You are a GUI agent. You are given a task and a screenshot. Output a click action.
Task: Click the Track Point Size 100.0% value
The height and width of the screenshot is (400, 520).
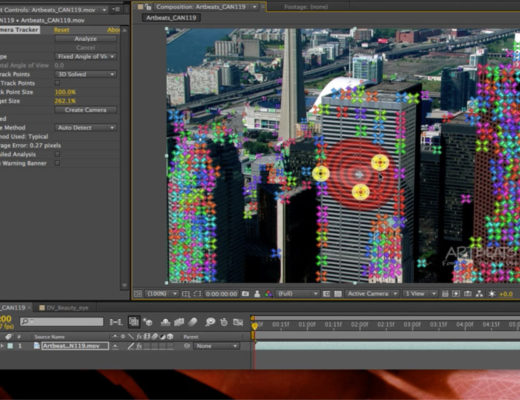coord(65,92)
